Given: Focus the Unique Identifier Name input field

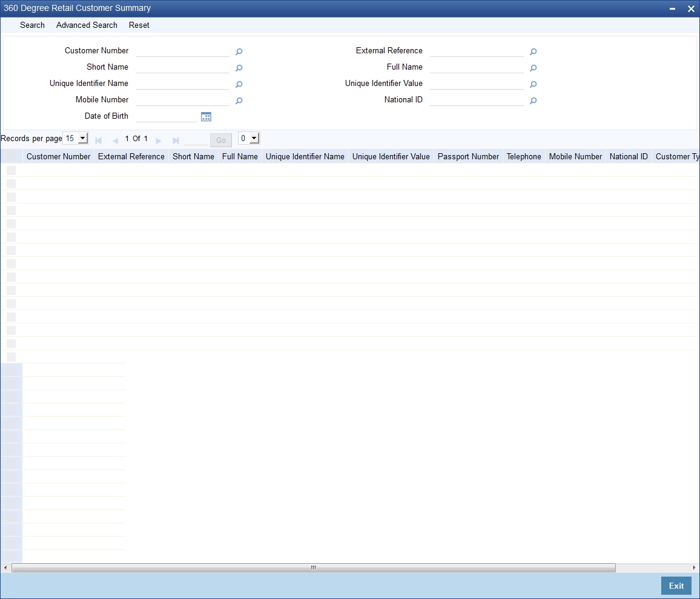Looking at the screenshot, I should point(182,84).
